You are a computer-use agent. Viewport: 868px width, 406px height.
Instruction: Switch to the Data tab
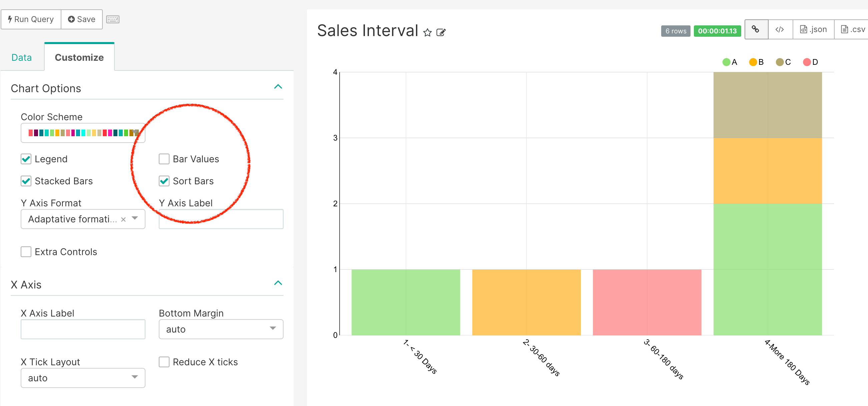[22, 57]
